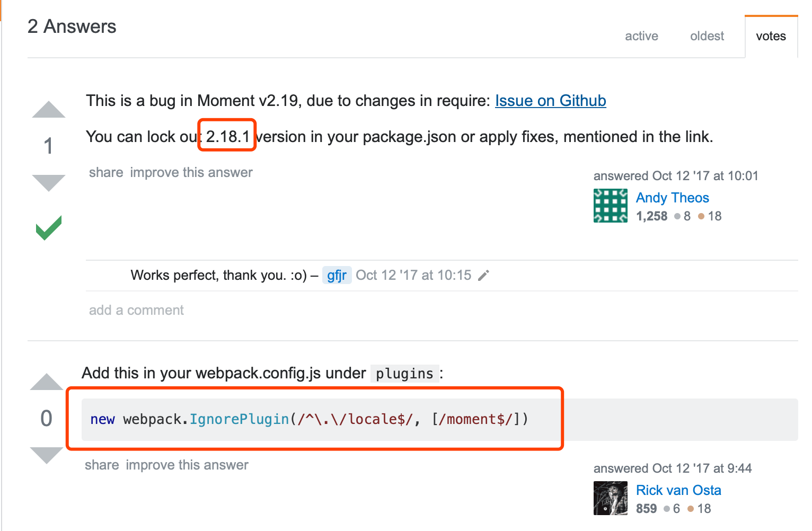Sort answers by oldest
812x531 pixels.
[707, 36]
